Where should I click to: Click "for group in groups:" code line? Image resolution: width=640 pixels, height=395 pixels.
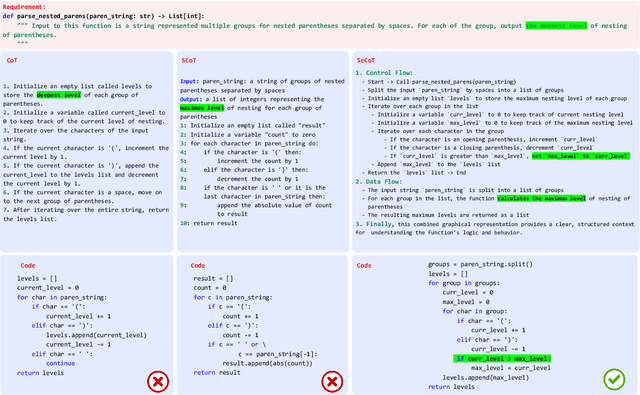(464, 283)
